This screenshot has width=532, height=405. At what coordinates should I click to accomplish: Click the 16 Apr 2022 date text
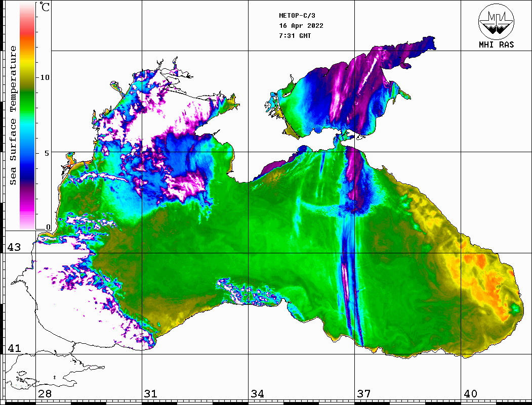click(x=301, y=26)
